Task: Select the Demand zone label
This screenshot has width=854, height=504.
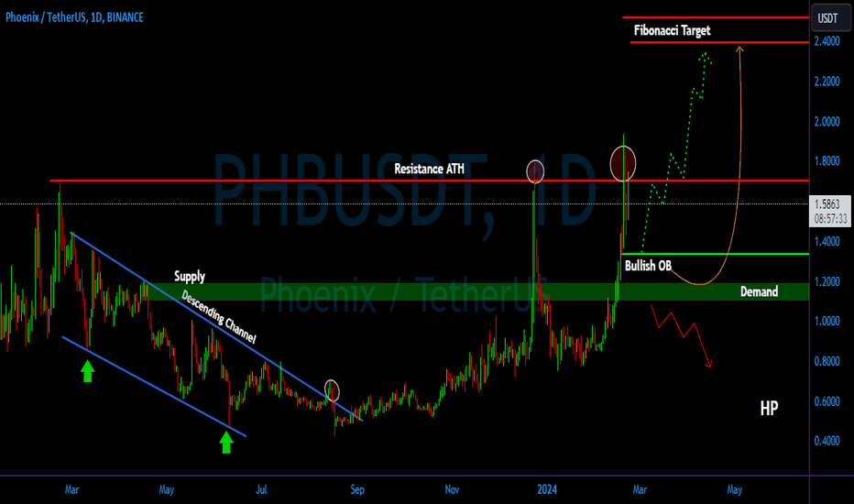Action: coord(759,291)
